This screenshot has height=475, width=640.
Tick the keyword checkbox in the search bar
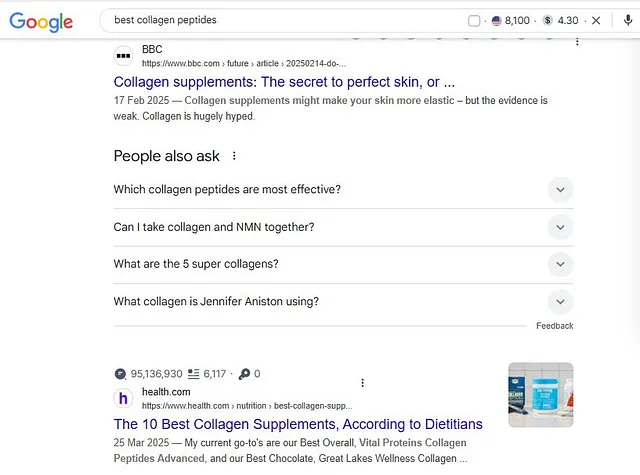coord(474,20)
